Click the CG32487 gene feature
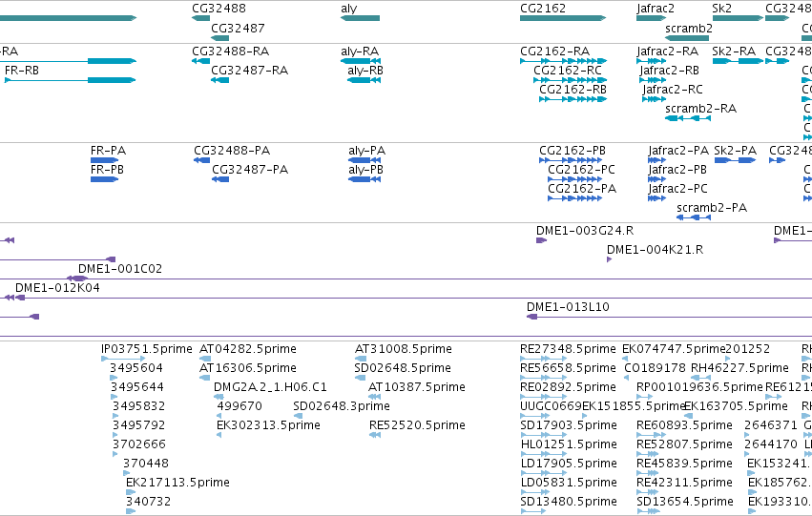This screenshot has height=516, width=812. tap(220, 38)
